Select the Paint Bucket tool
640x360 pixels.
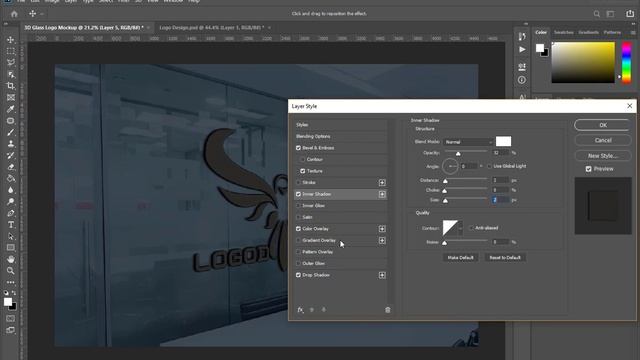[x=11, y=178]
